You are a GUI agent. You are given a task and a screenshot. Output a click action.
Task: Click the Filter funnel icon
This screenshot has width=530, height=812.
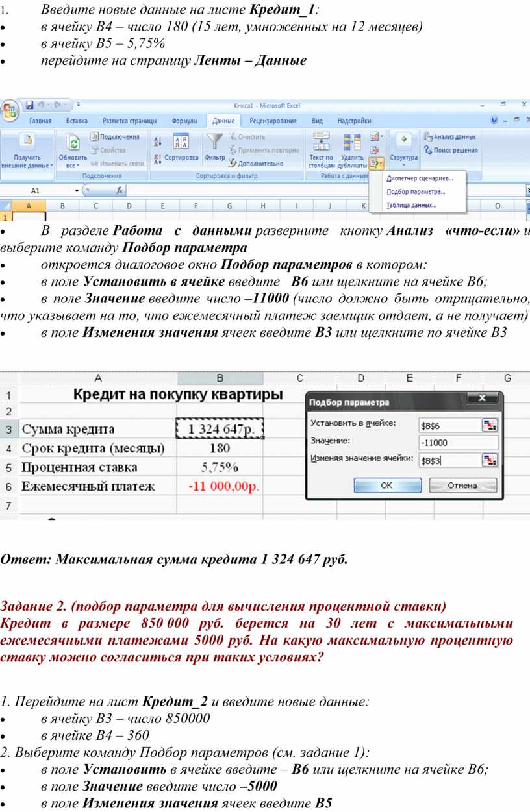(x=214, y=142)
